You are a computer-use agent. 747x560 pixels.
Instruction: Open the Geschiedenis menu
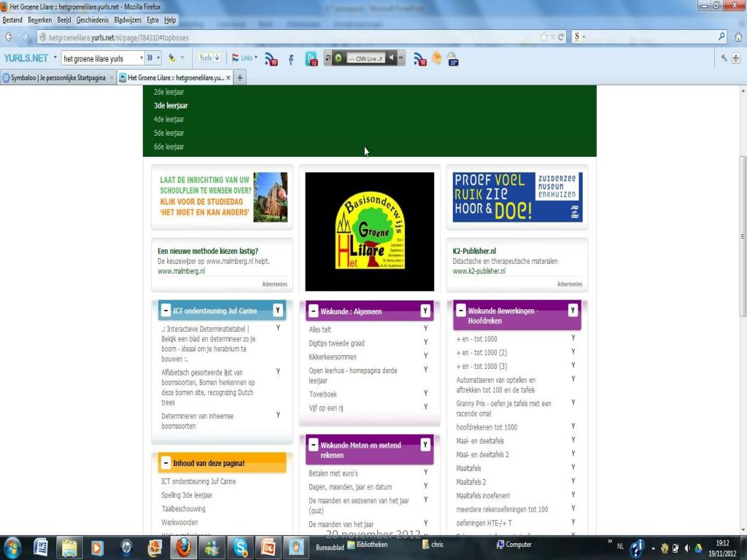93,20
